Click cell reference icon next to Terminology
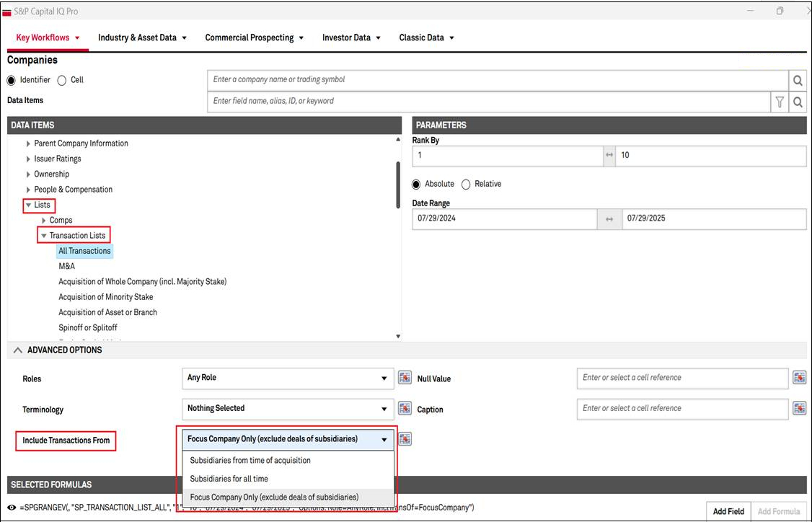 point(405,409)
